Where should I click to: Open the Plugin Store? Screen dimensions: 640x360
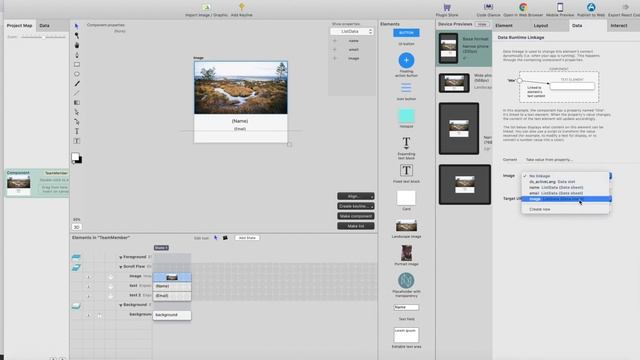447,10
